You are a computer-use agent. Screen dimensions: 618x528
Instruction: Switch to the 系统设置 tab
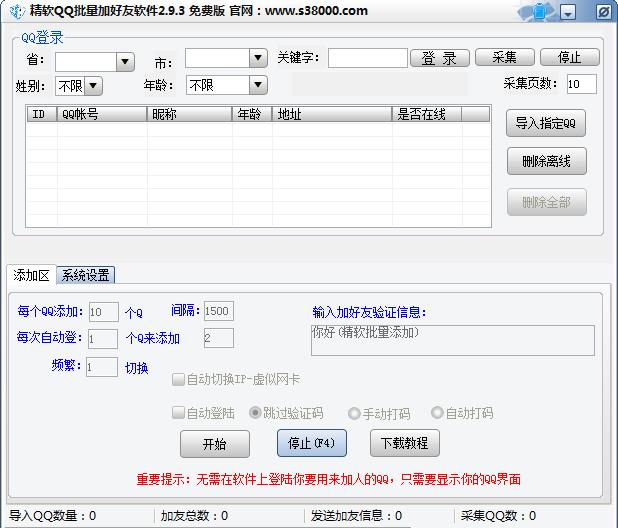coord(85,275)
